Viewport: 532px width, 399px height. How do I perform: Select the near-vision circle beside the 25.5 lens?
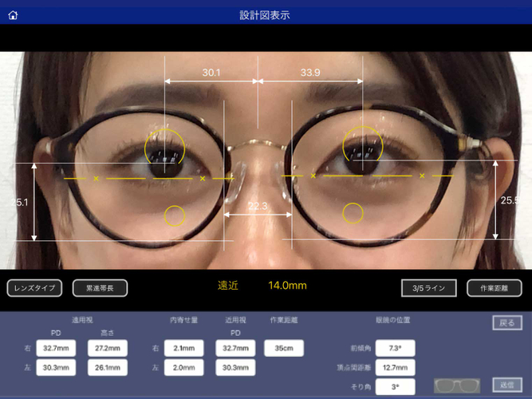click(353, 213)
